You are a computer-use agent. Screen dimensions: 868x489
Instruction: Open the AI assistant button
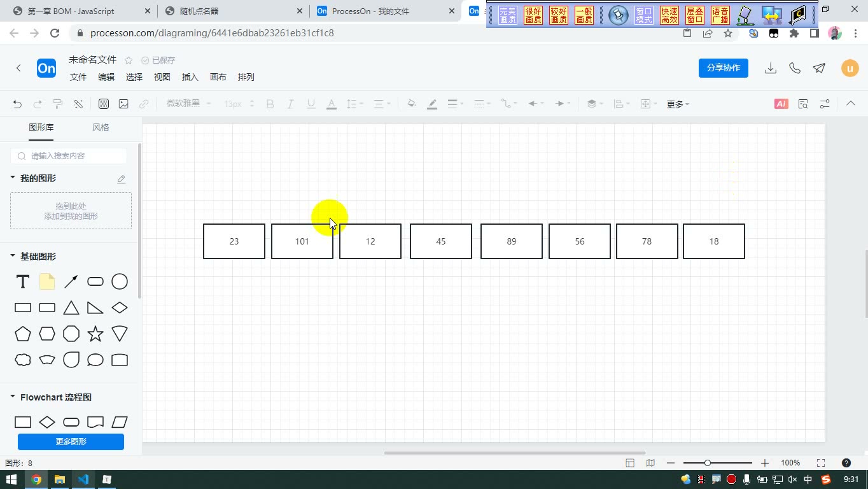tap(781, 104)
